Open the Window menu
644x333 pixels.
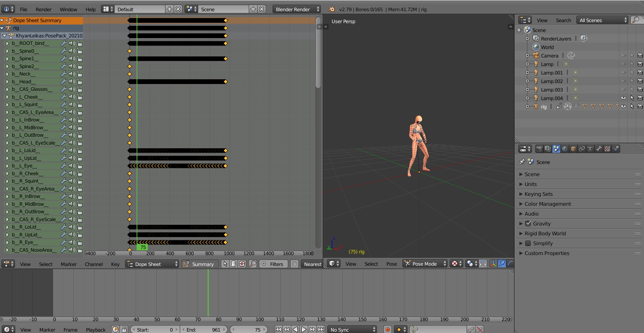click(68, 9)
